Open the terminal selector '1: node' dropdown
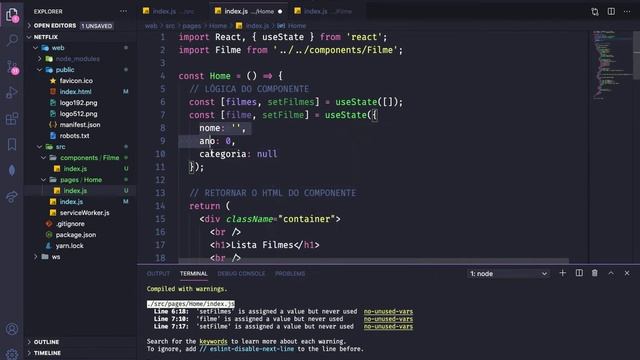The image size is (640, 360). (x=508, y=273)
